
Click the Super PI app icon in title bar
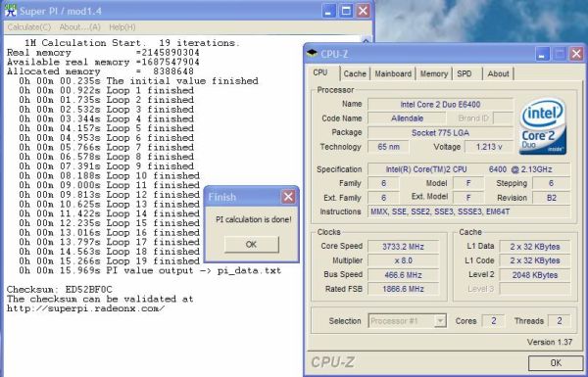(x=11, y=11)
